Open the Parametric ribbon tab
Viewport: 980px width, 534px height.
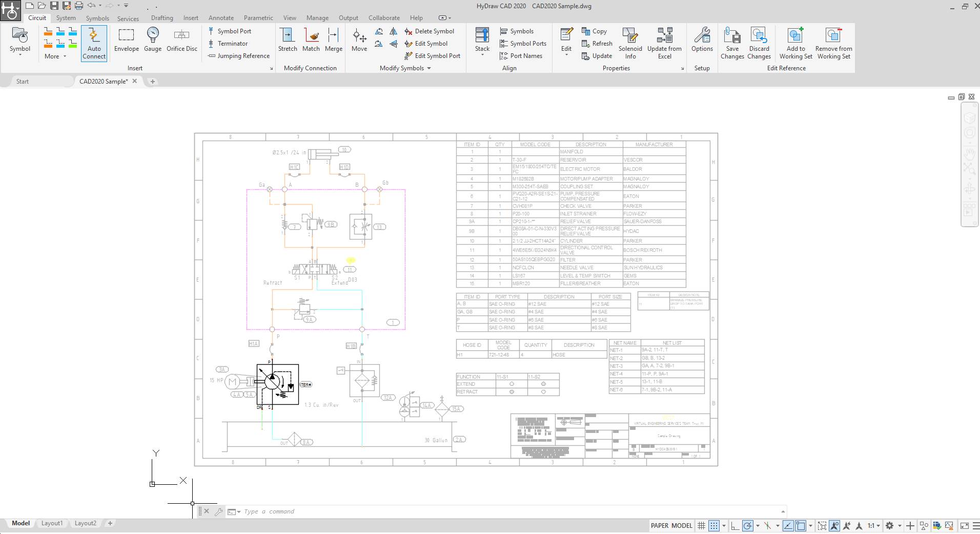point(258,18)
